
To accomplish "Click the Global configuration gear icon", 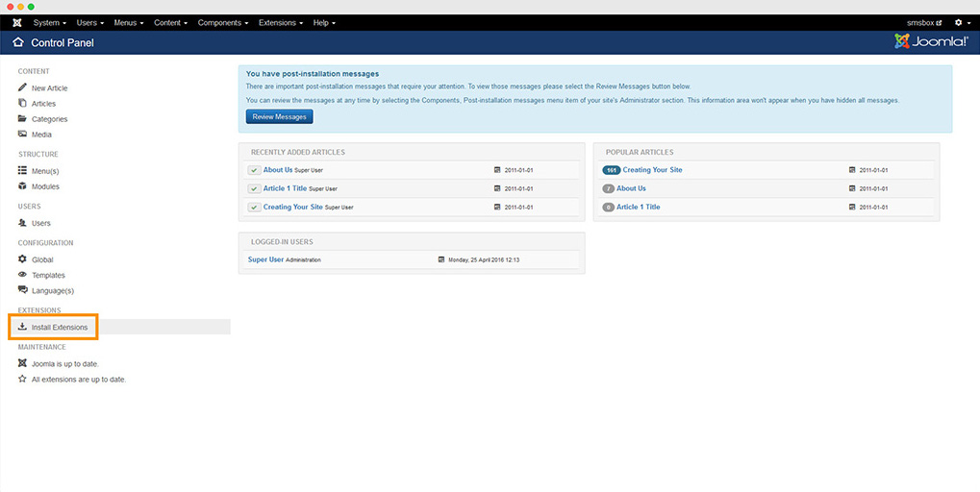I will [x=22, y=259].
